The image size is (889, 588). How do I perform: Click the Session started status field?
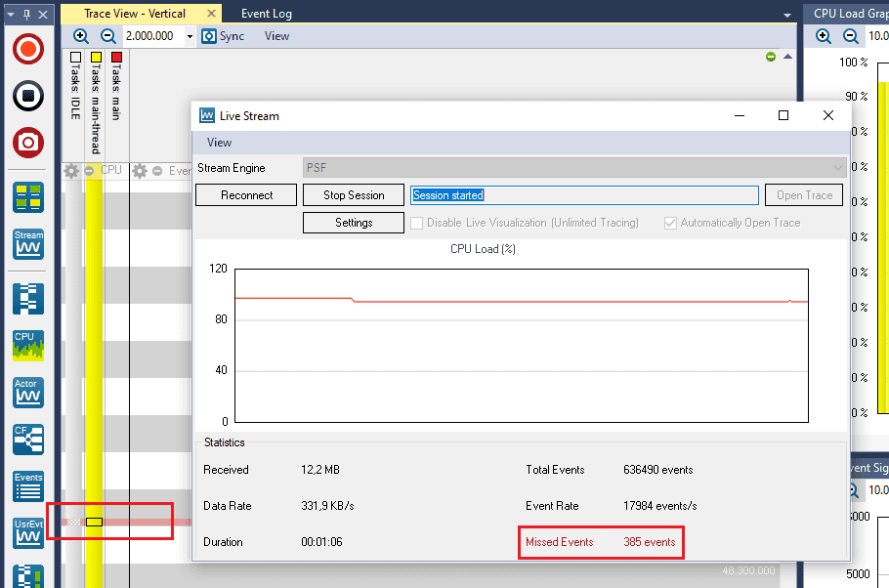coord(584,195)
